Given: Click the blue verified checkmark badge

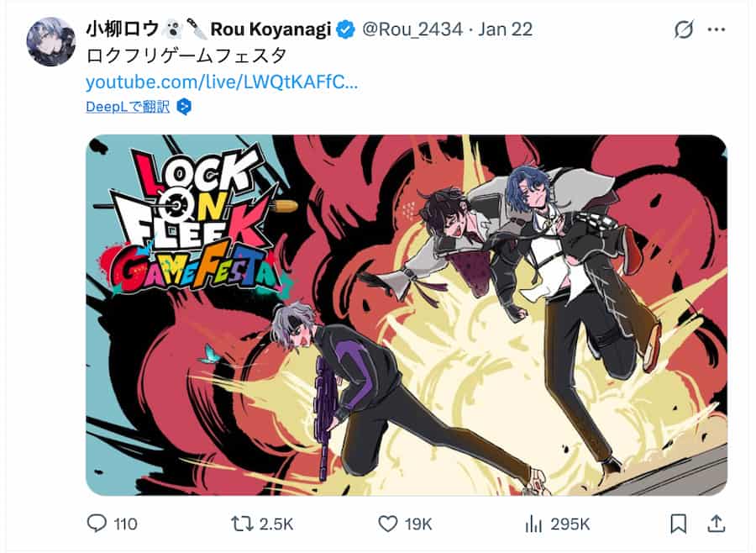Looking at the screenshot, I should click(345, 29).
